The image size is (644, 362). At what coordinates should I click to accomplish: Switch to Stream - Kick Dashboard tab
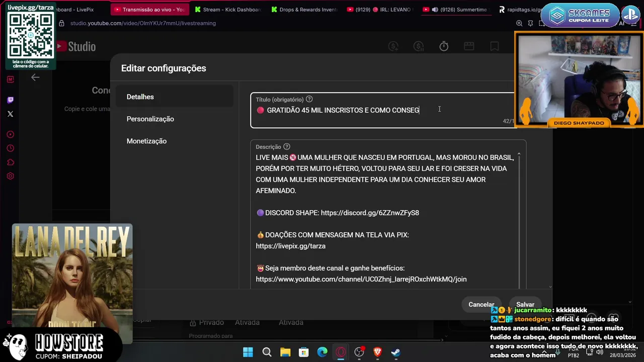pos(229,10)
